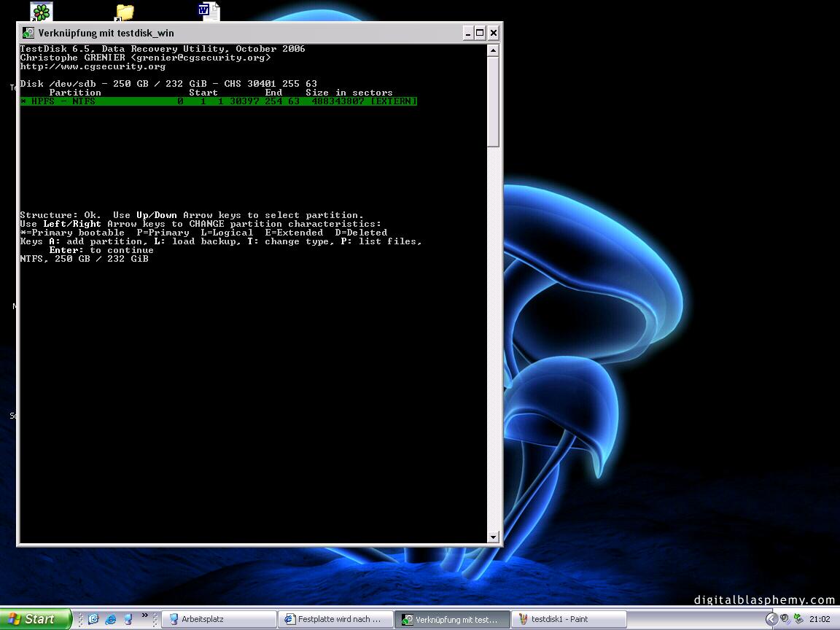The width and height of the screenshot is (840, 630).
Task: Switch to 'testdisk1 - Paint' taskbar button
Action: 569,619
